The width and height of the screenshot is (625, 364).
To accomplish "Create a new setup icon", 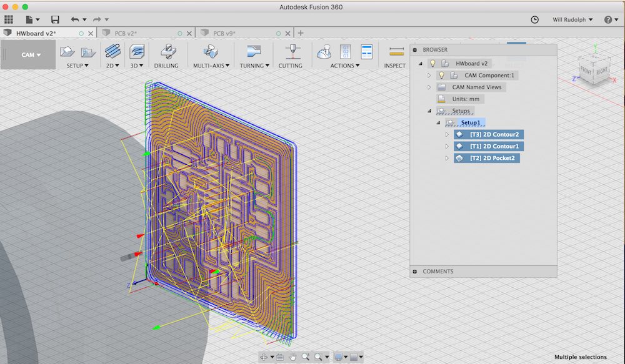I will click(x=67, y=52).
